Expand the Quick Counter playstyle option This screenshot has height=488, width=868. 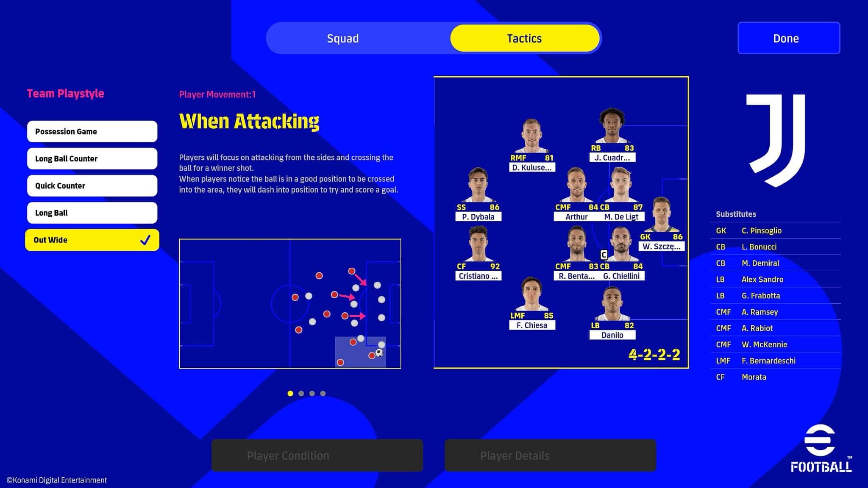(92, 185)
